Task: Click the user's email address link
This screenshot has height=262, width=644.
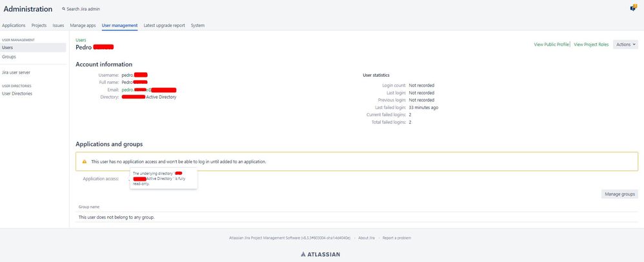Action: (149, 90)
